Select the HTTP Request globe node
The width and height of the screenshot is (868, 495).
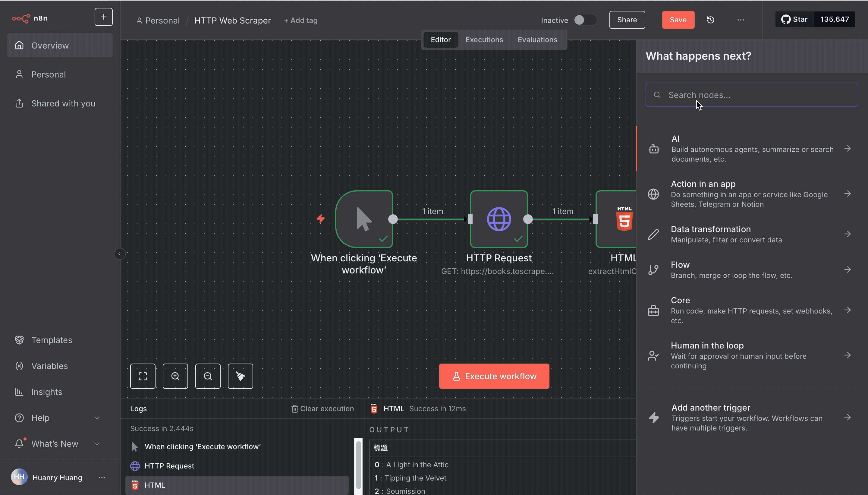tap(498, 219)
